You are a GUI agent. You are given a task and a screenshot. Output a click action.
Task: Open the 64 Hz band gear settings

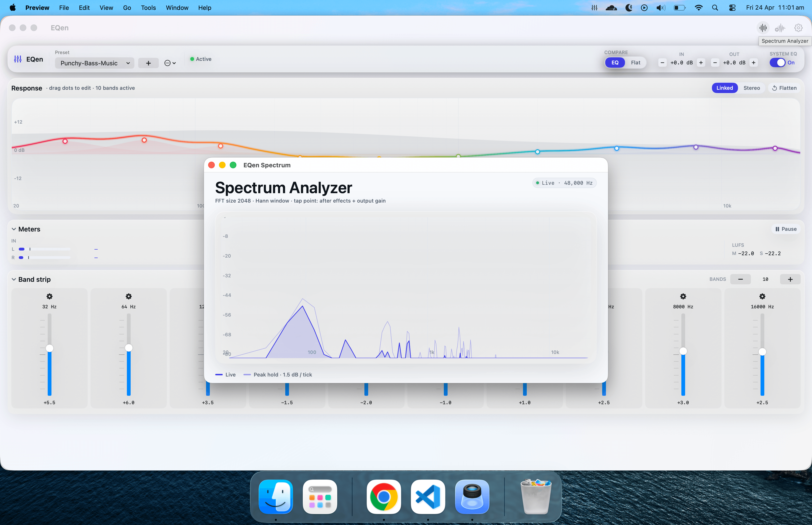pyautogui.click(x=129, y=296)
